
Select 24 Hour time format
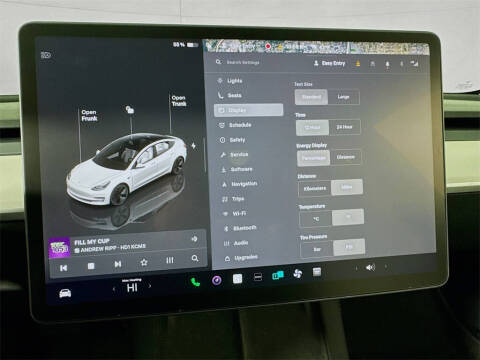point(344,127)
